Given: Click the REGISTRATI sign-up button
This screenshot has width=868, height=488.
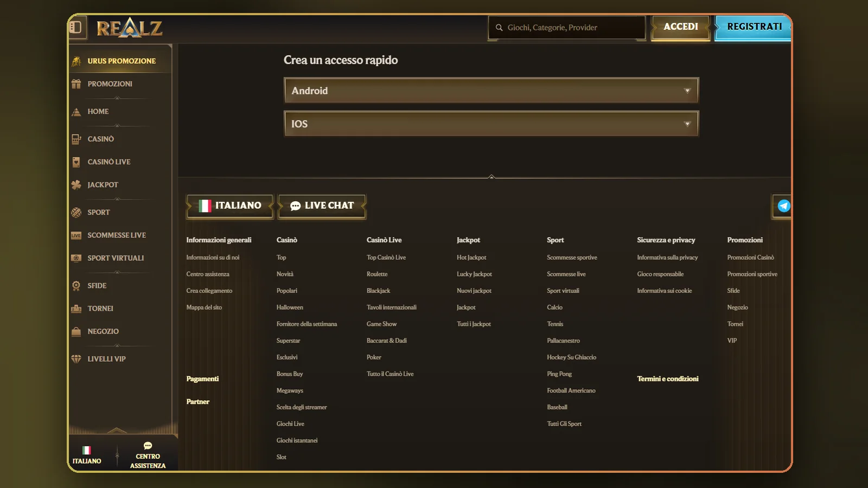Looking at the screenshot, I should pos(754,27).
